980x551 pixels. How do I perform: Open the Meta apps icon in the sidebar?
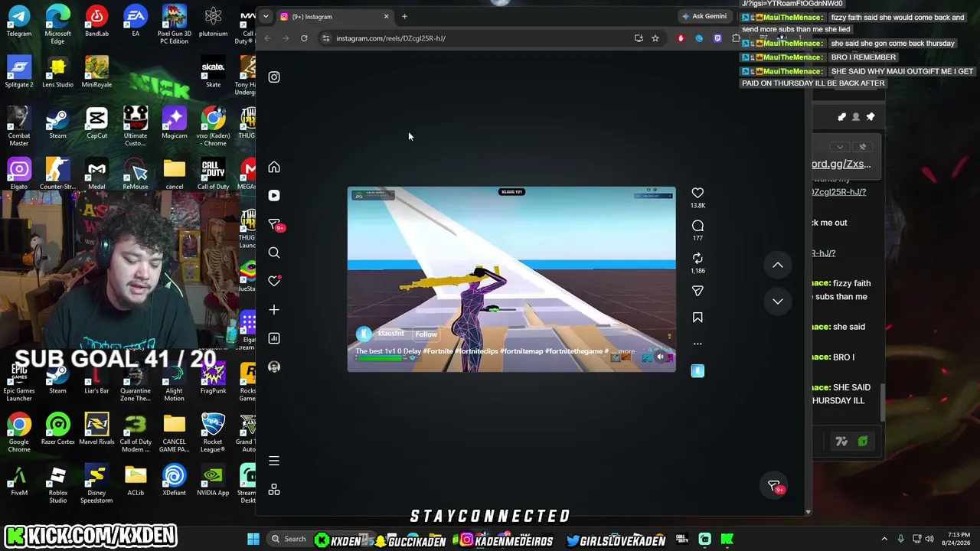point(274,490)
